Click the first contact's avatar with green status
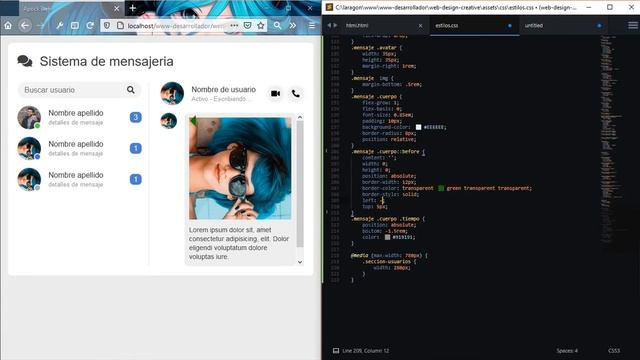Image resolution: width=640 pixels, height=360 pixels. [29, 118]
